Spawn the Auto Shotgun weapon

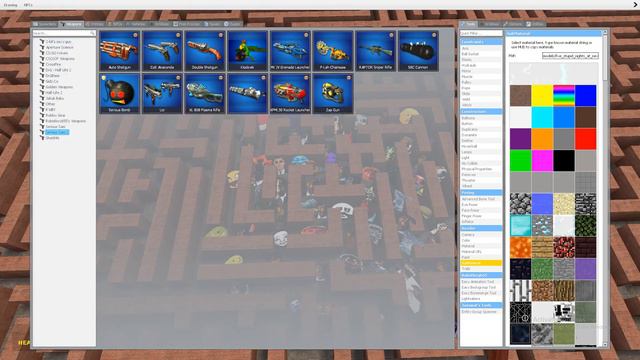[120, 51]
